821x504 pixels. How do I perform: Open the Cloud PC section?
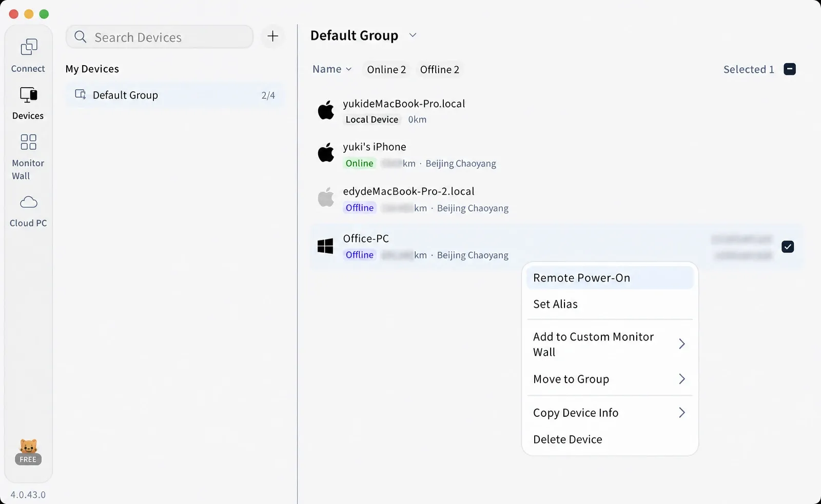point(28,211)
